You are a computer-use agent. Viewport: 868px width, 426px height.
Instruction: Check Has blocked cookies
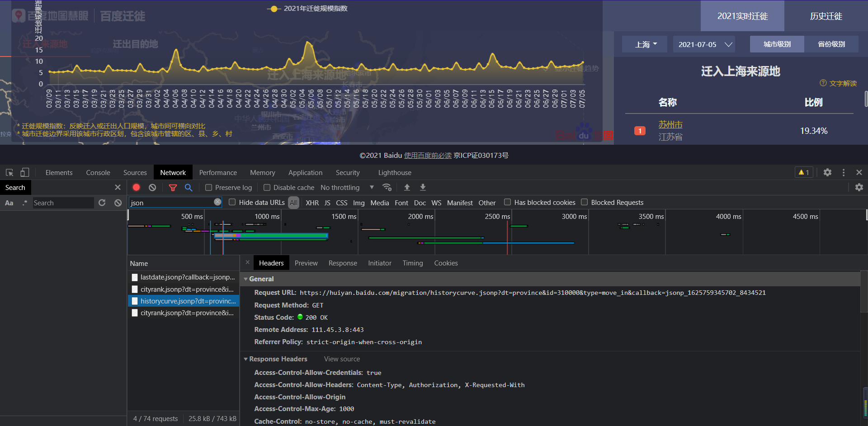507,202
